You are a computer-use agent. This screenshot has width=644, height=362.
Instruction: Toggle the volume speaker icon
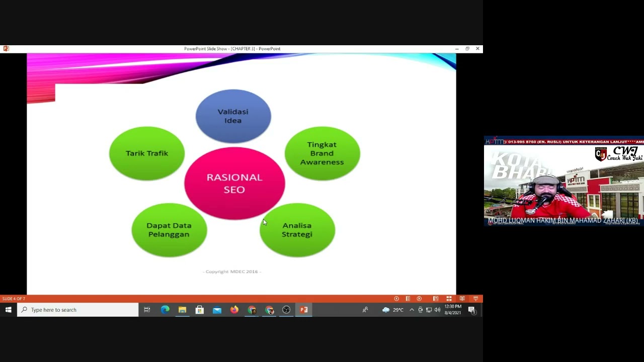(x=437, y=310)
